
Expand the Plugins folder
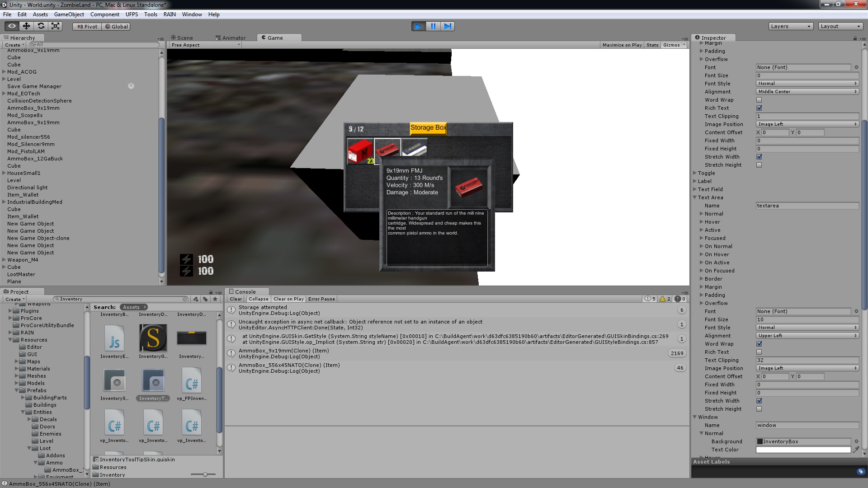(x=10, y=311)
